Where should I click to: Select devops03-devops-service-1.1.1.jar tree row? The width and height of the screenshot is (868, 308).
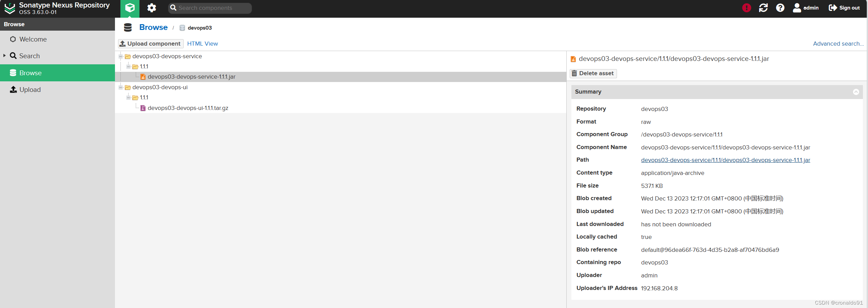tap(340, 77)
